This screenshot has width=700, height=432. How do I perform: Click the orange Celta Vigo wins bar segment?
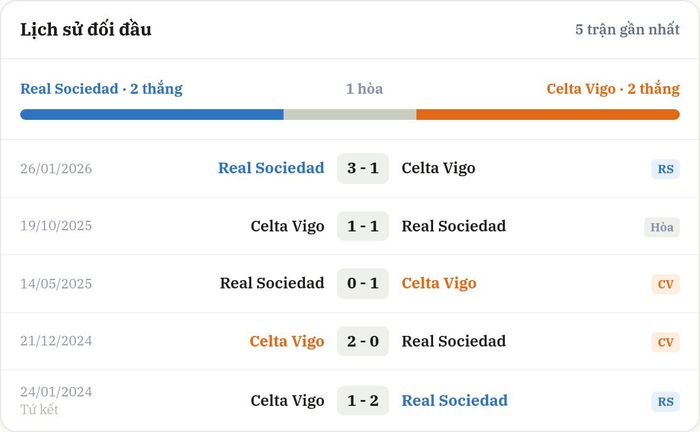548,115
